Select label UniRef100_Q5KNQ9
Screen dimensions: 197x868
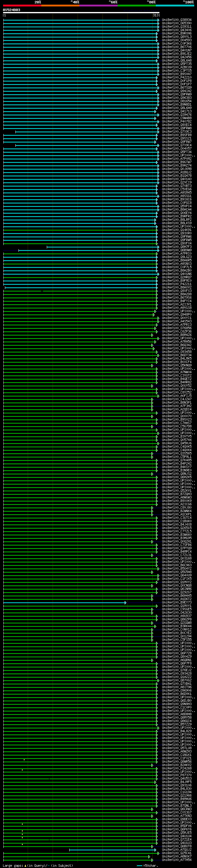point(177,365)
